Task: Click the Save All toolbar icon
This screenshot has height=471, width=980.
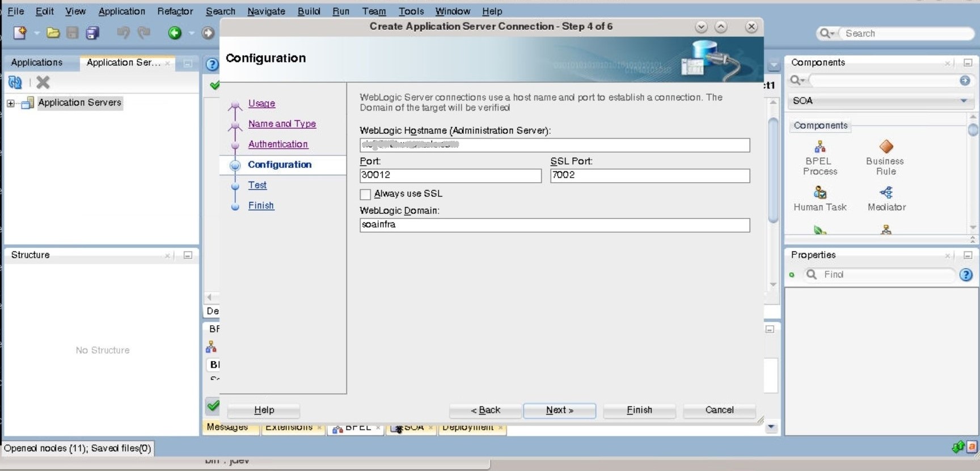Action: [x=92, y=33]
